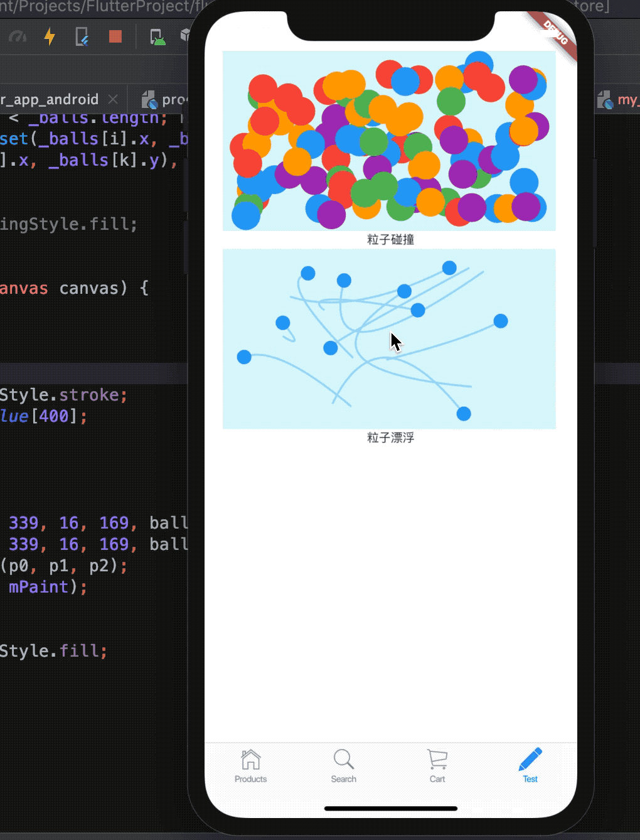The height and width of the screenshot is (840, 640).
Task: Tap the home indicator bar
Action: [x=390, y=808]
